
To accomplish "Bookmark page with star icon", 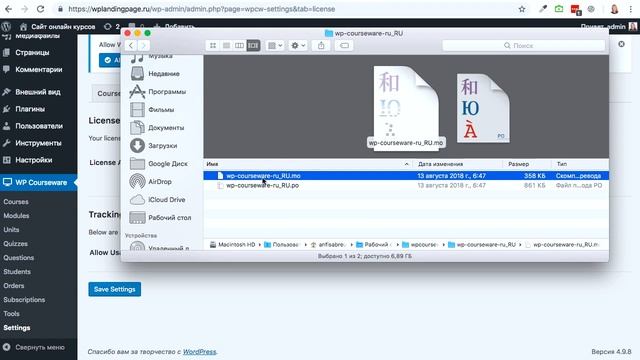I will pyautogui.click(x=522, y=9).
